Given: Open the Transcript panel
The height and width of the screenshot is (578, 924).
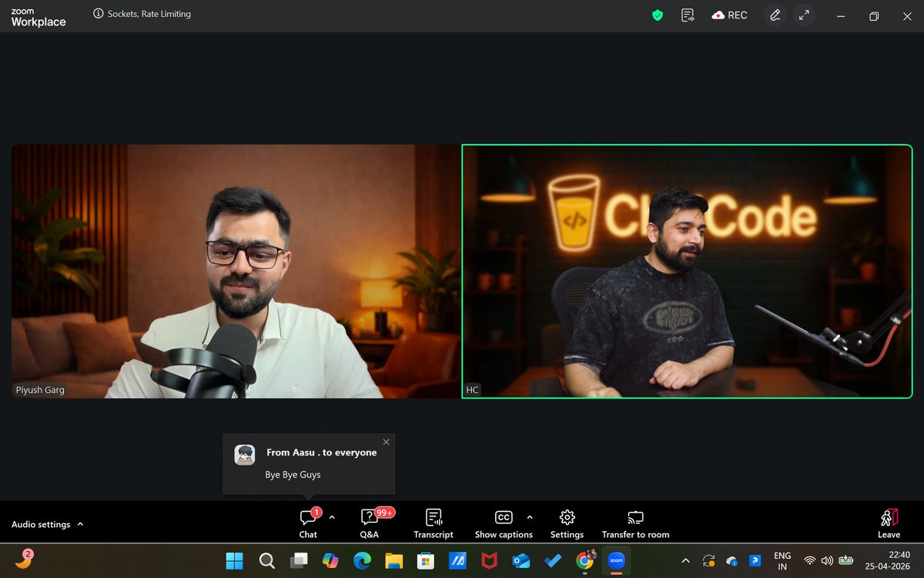Looking at the screenshot, I should pos(434,523).
